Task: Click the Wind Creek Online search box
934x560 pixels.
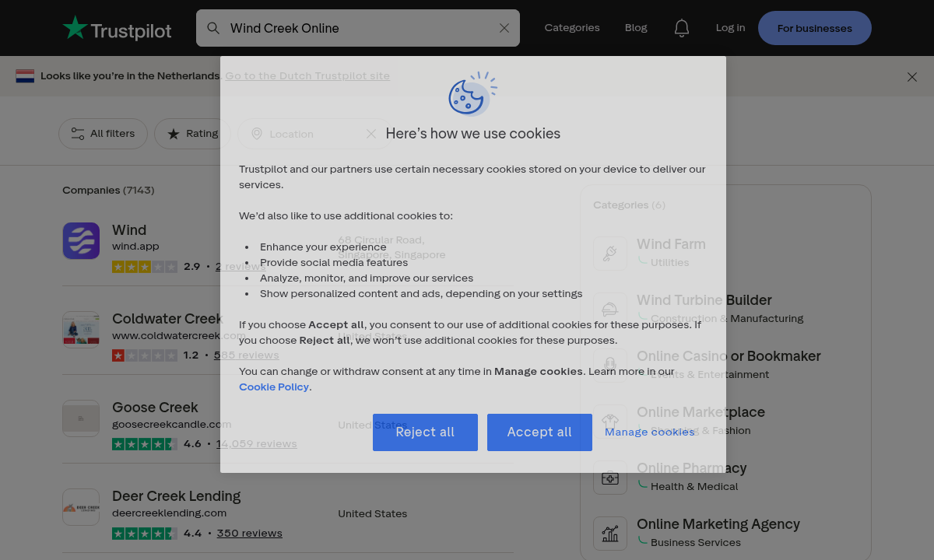Action: (x=358, y=28)
